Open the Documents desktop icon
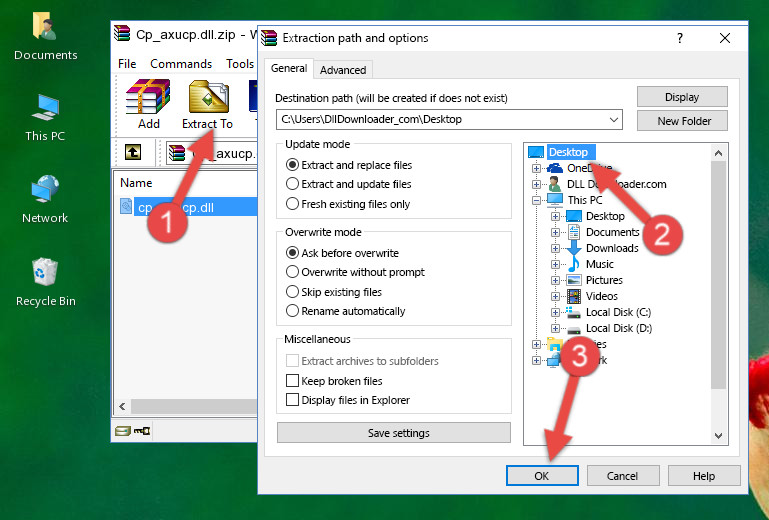The width and height of the screenshot is (769, 520). [45, 37]
